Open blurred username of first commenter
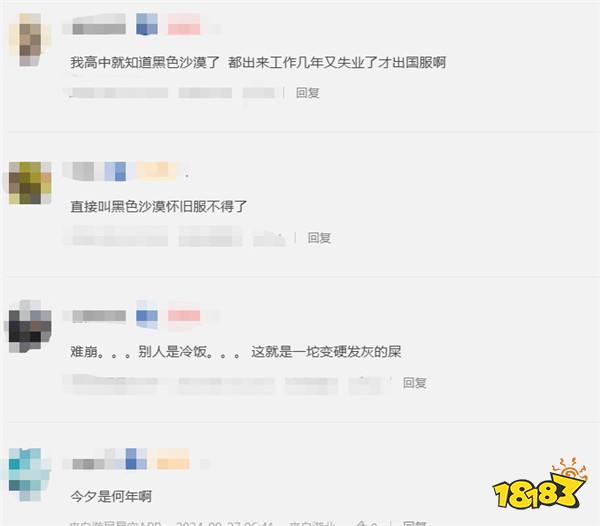600x526 pixels. (99, 24)
